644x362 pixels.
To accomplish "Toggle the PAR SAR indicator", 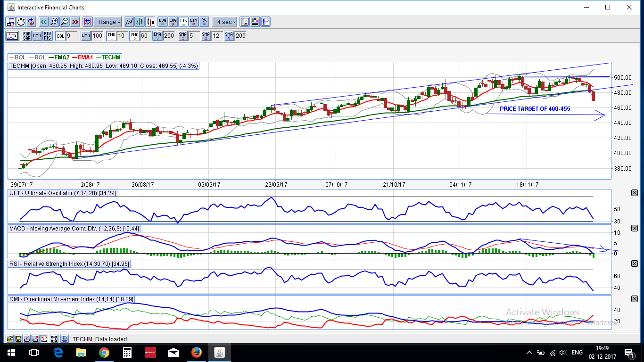I will [27, 35].
